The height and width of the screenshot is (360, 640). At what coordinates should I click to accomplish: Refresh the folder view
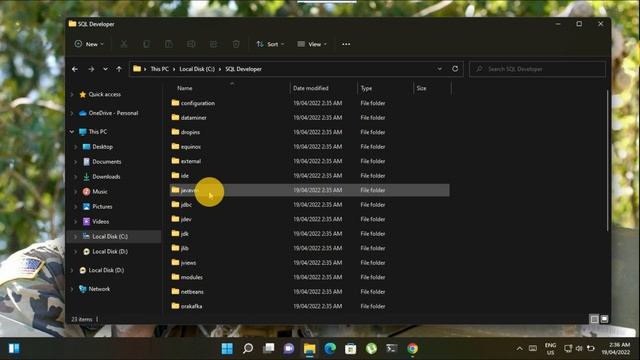click(x=455, y=69)
